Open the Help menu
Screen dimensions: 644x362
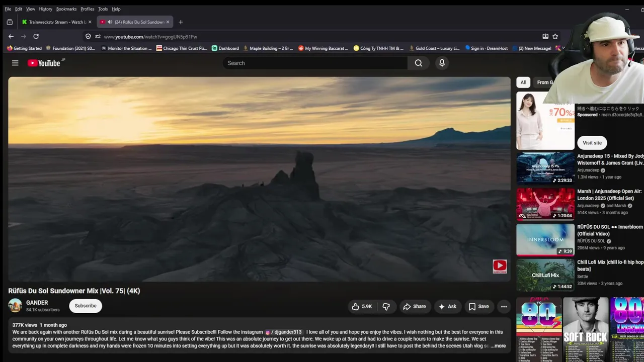(116, 9)
